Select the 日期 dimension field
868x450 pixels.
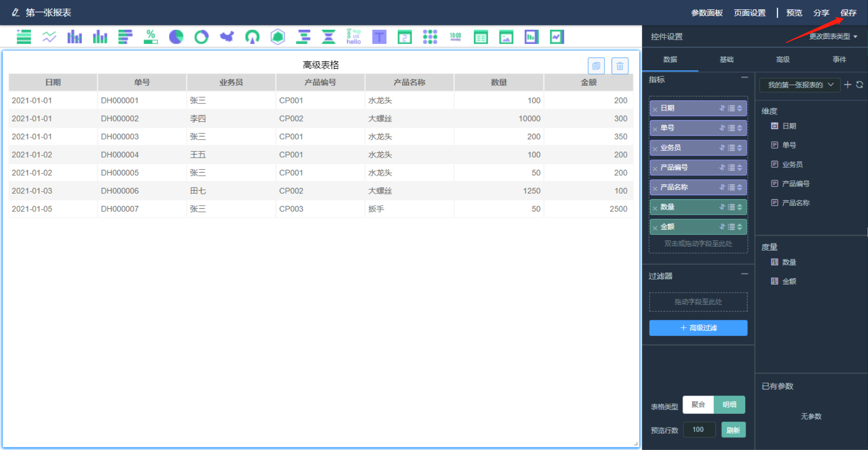[x=784, y=126]
